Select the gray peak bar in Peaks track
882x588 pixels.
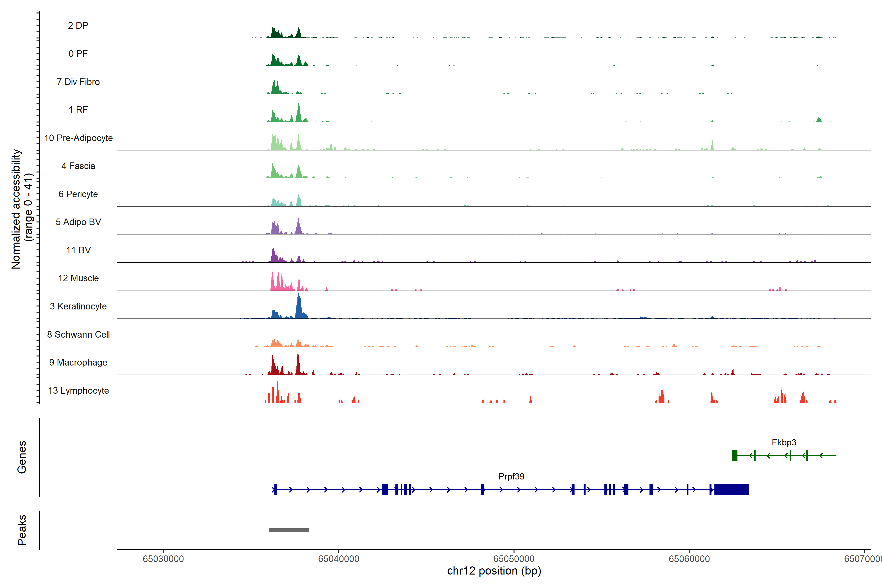pos(289,530)
